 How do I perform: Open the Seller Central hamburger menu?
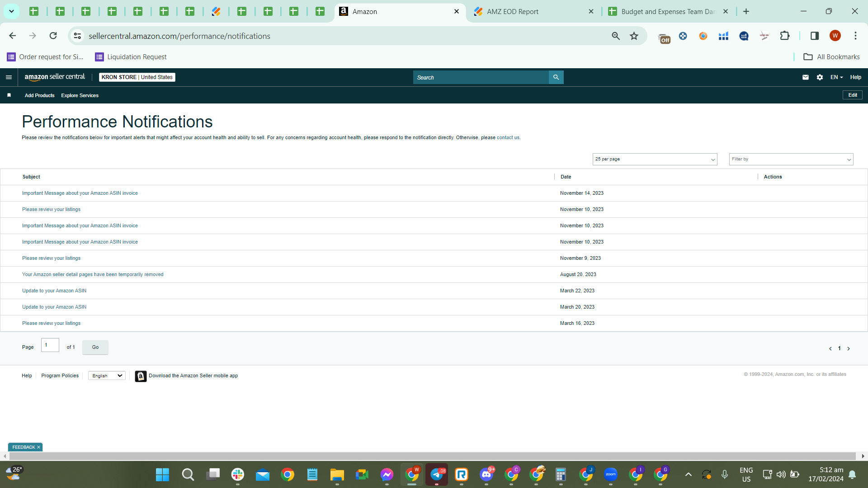(x=9, y=77)
